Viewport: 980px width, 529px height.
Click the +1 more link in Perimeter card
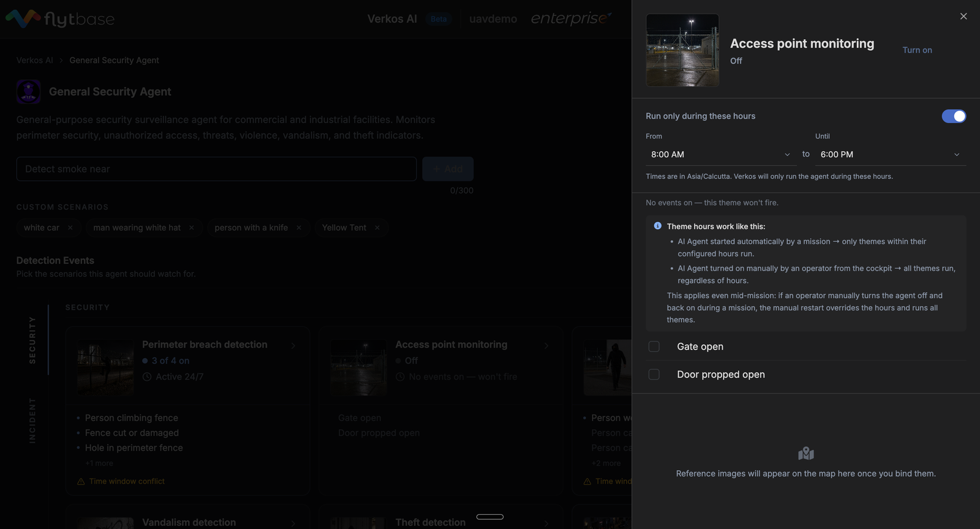99,463
